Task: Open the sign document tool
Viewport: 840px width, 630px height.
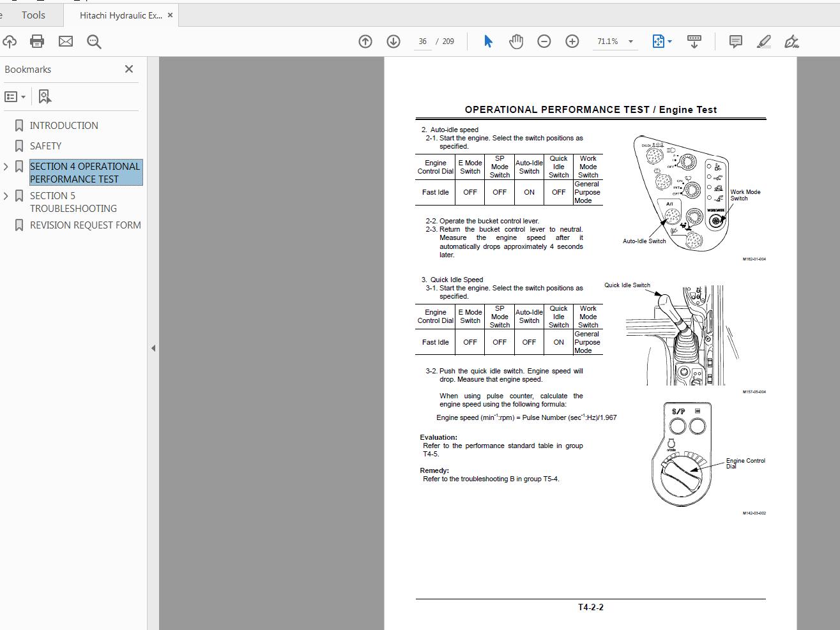Action: (792, 41)
